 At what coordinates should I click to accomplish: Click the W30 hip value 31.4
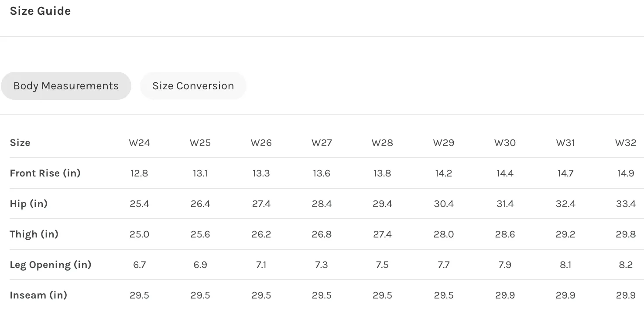point(505,204)
